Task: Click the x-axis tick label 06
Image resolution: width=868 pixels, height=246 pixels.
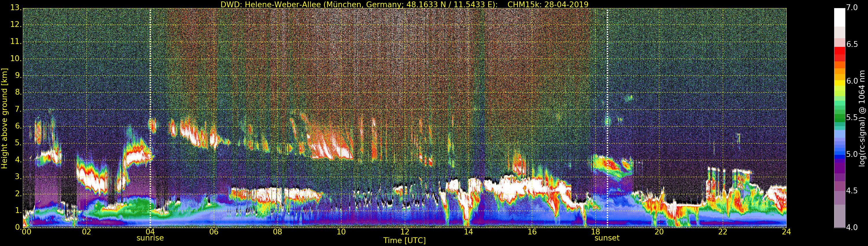Action: [214, 232]
